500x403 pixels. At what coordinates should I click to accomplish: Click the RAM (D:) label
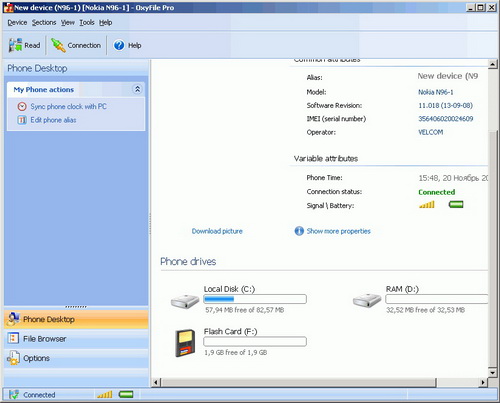point(402,289)
